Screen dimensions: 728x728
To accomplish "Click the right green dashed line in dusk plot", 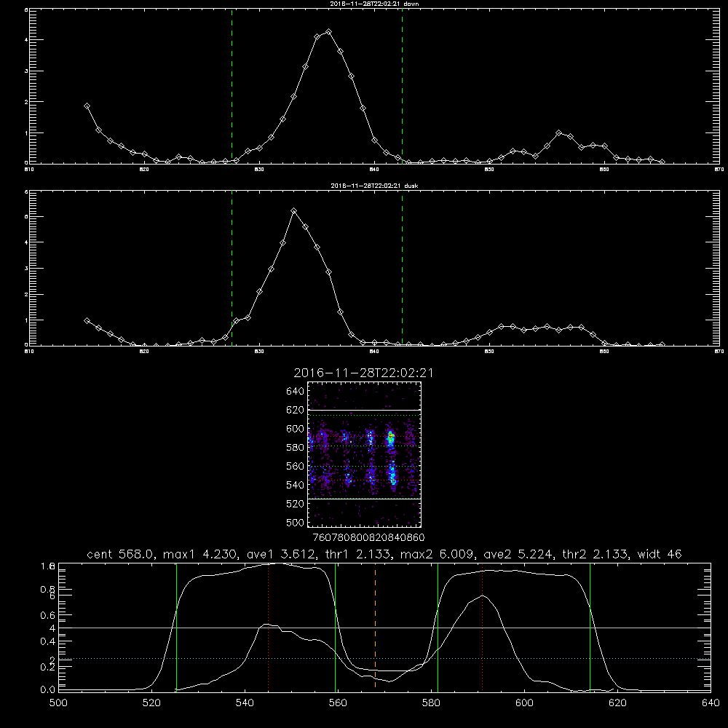I will point(402,268).
